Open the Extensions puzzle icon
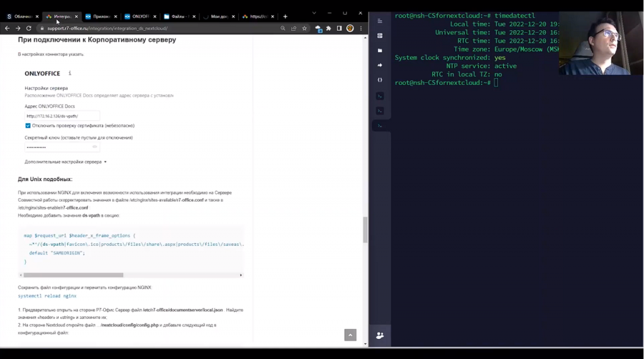The image size is (644, 359). (328, 28)
